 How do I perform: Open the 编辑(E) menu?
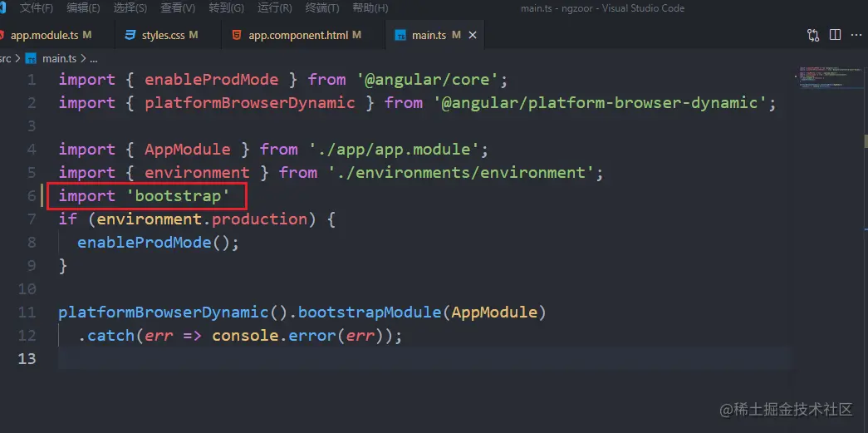pyautogui.click(x=83, y=8)
